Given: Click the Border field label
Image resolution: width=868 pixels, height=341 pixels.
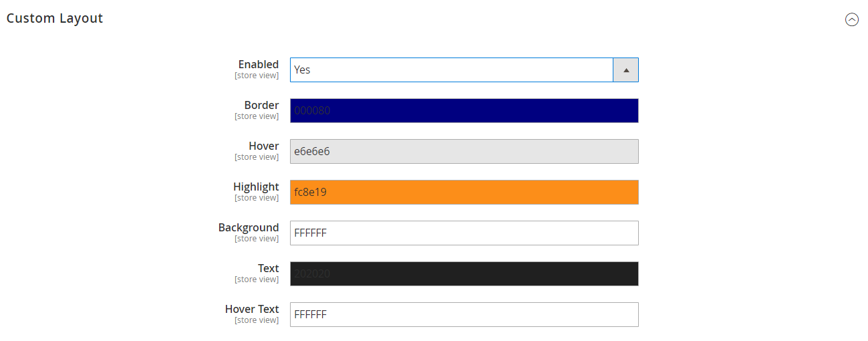Looking at the screenshot, I should (261, 105).
